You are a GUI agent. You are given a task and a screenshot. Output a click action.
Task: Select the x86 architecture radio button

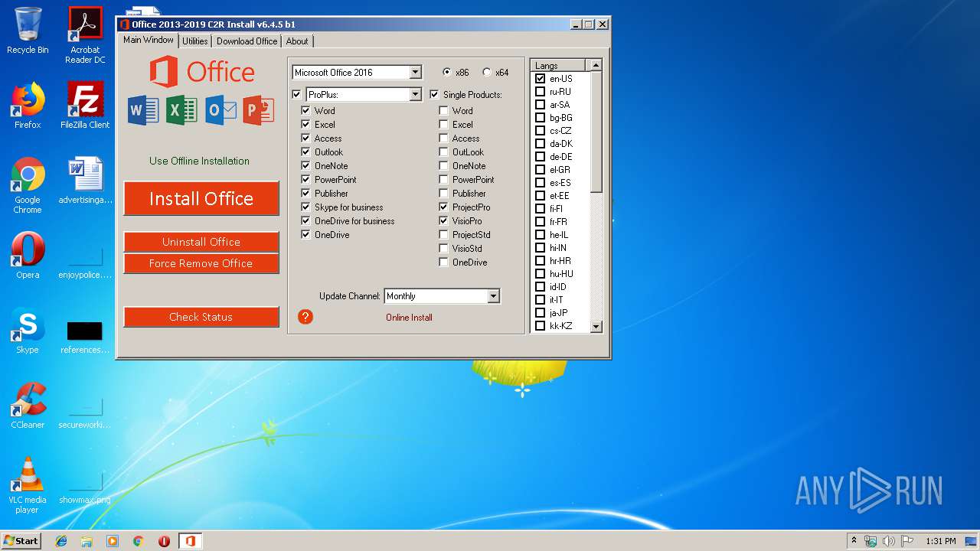[x=447, y=73]
